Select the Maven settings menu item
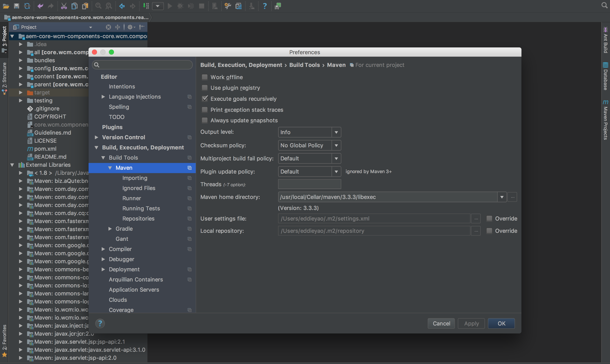This screenshot has width=610, height=364. [124, 168]
